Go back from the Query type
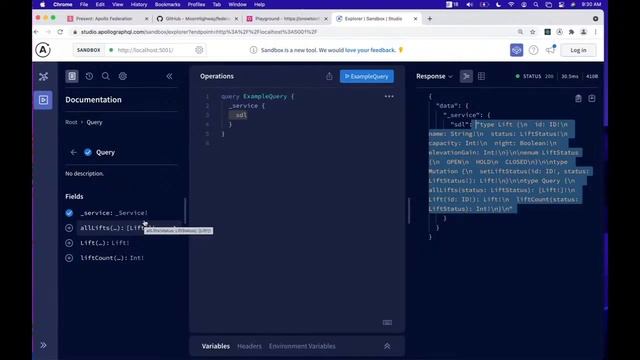This screenshot has width=640, height=360. click(73, 152)
